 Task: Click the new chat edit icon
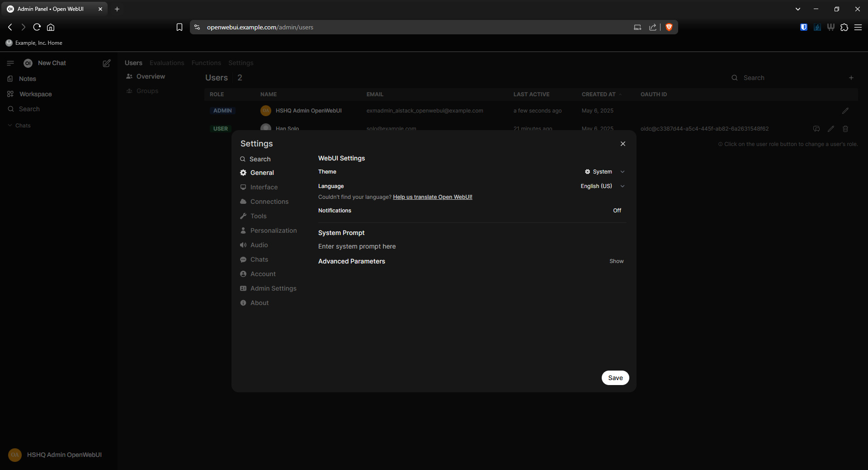click(x=107, y=63)
